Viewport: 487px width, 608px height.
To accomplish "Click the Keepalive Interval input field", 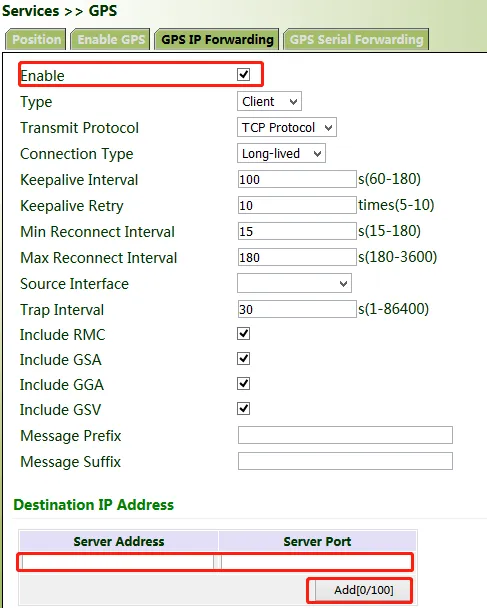I will pyautogui.click(x=297, y=179).
